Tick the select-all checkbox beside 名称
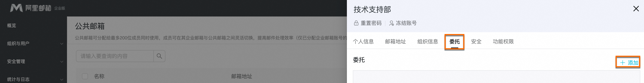The image size is (644, 83). tap(85, 76)
